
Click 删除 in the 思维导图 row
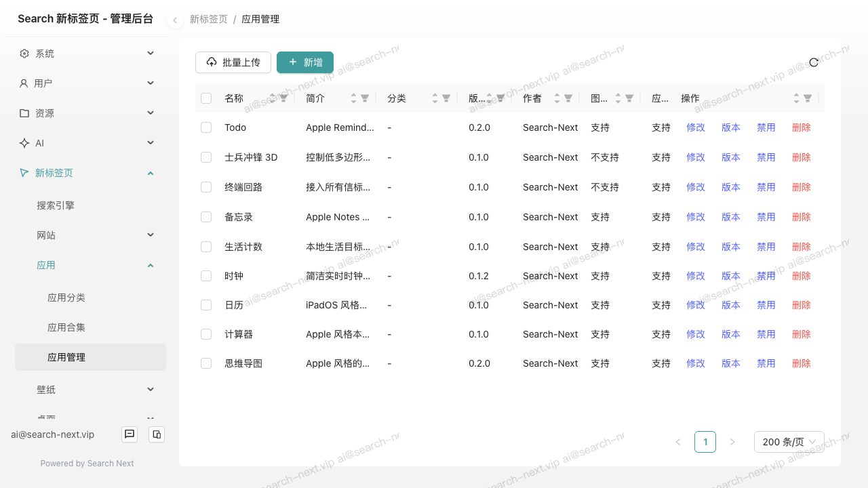(x=802, y=363)
